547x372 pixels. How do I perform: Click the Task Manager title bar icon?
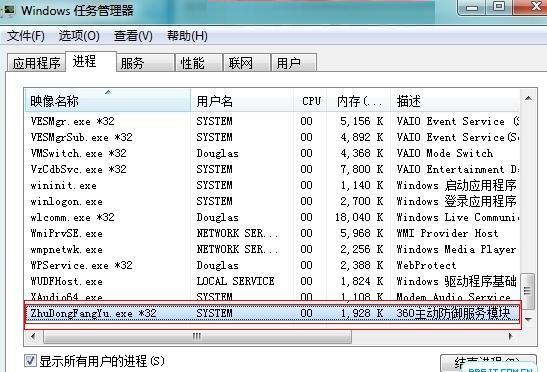(8, 10)
